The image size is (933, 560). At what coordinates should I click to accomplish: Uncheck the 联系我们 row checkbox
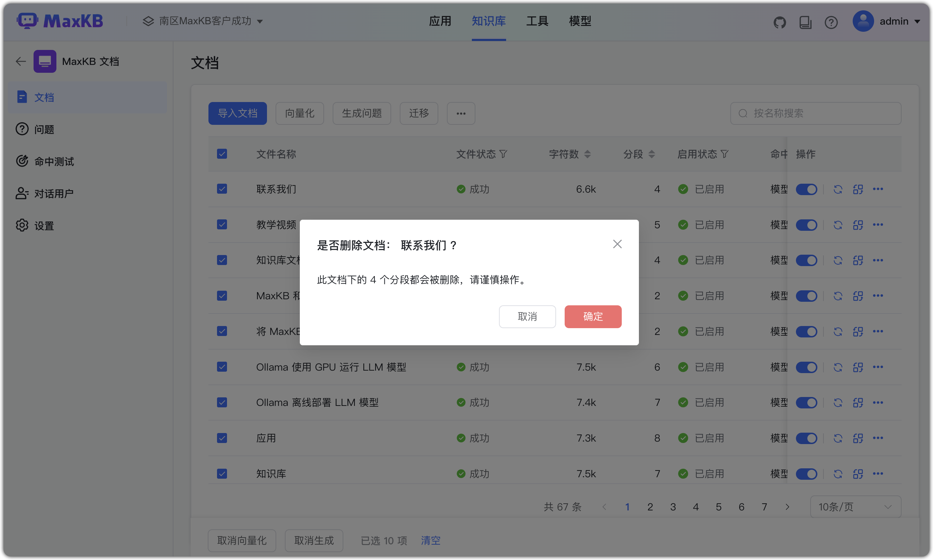click(222, 189)
